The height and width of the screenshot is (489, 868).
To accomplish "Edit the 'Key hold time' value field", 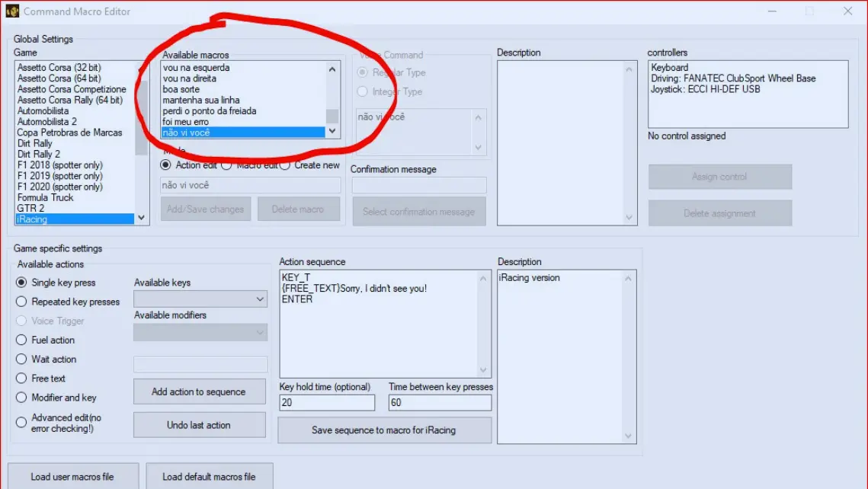I will point(326,401).
